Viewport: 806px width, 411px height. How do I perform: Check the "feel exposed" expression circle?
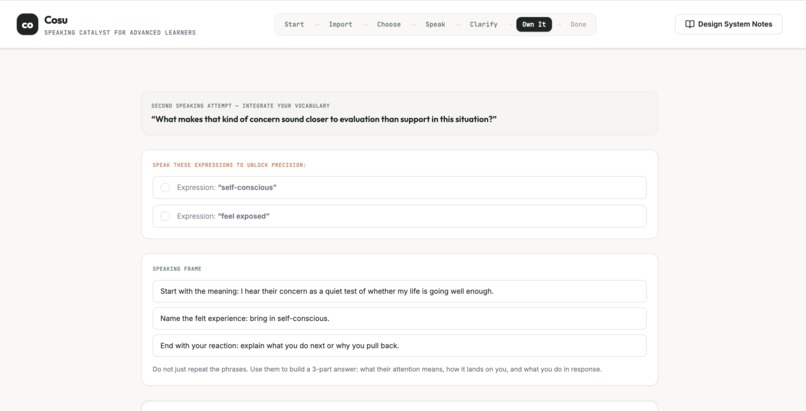[x=165, y=216]
